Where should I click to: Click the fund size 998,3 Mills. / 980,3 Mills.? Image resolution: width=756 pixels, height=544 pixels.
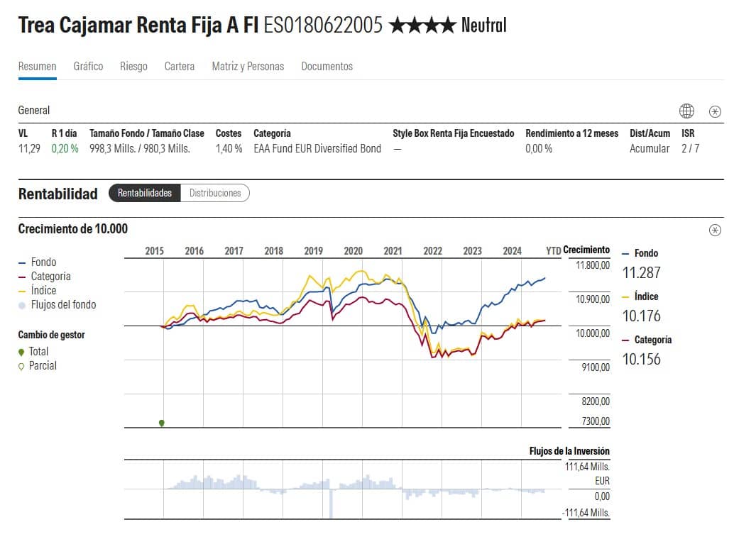140,148
